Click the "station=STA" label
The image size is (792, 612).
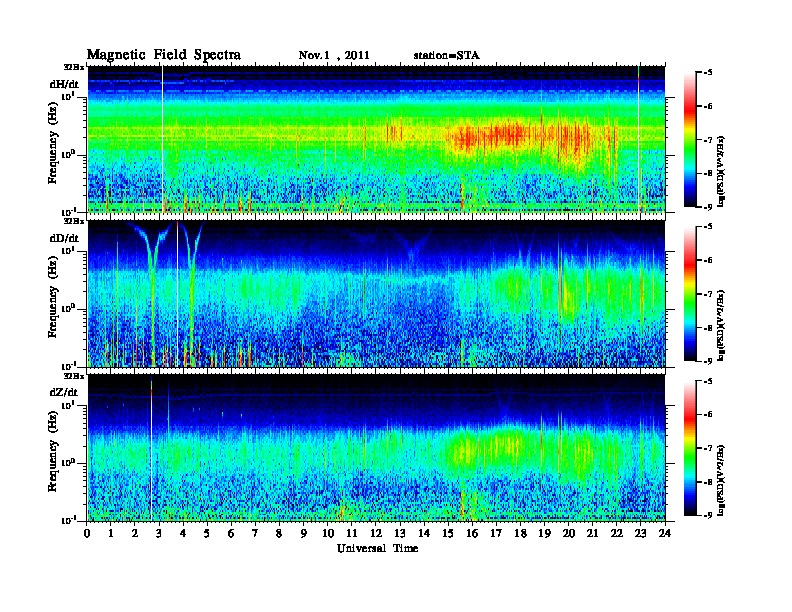click(x=447, y=56)
